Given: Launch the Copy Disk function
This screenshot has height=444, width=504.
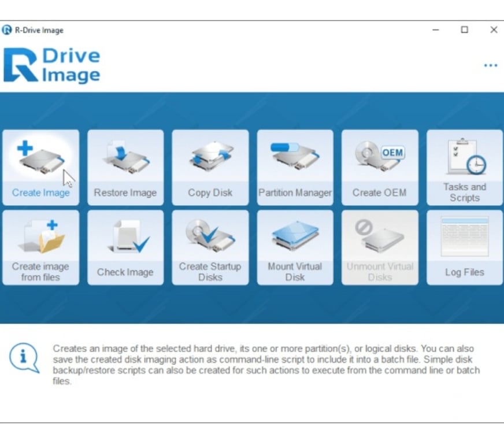Looking at the screenshot, I should point(210,167).
